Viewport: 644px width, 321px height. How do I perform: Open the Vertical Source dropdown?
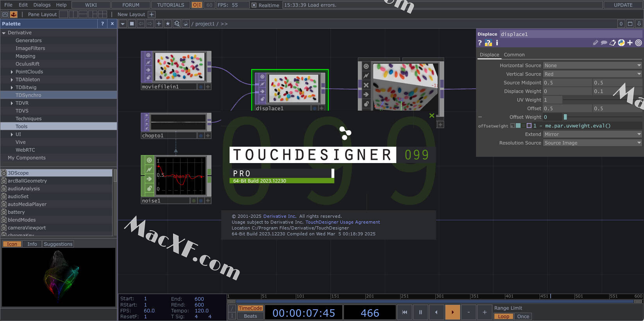click(592, 74)
